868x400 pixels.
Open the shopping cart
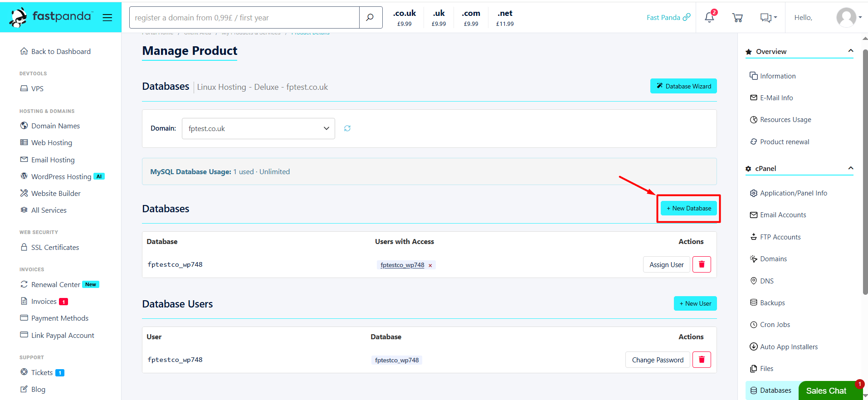tap(737, 18)
